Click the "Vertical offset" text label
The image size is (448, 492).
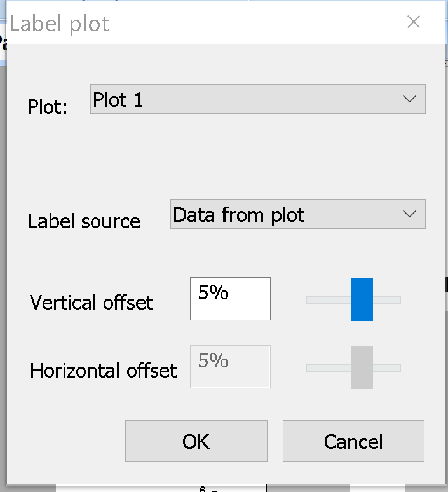point(92,302)
